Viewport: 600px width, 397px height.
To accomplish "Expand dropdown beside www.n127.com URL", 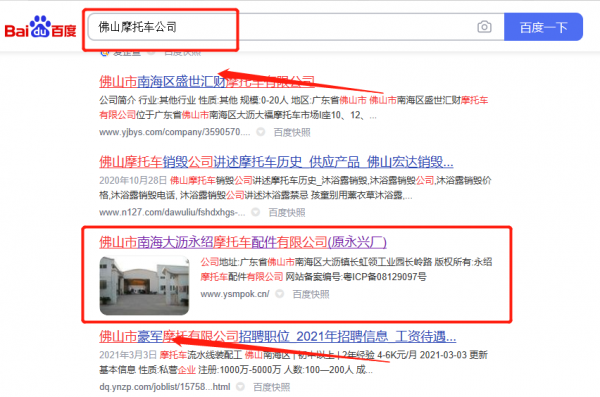I will click(256, 212).
